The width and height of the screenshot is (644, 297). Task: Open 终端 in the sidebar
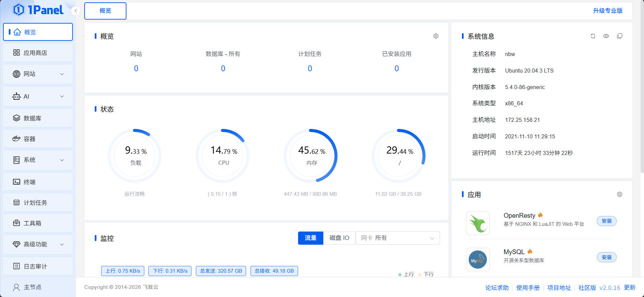[38, 182]
